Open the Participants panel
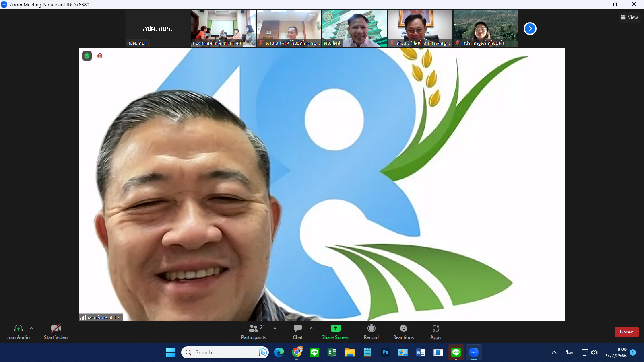The width and height of the screenshot is (644, 362). pos(254,332)
